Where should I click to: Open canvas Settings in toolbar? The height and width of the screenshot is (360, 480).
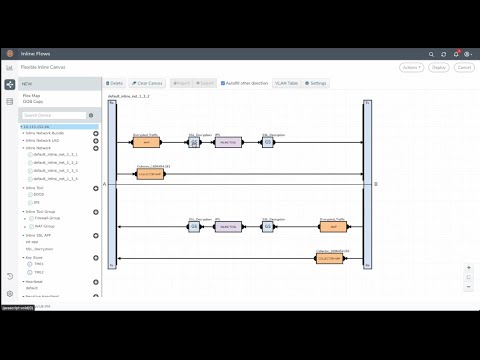coord(315,83)
